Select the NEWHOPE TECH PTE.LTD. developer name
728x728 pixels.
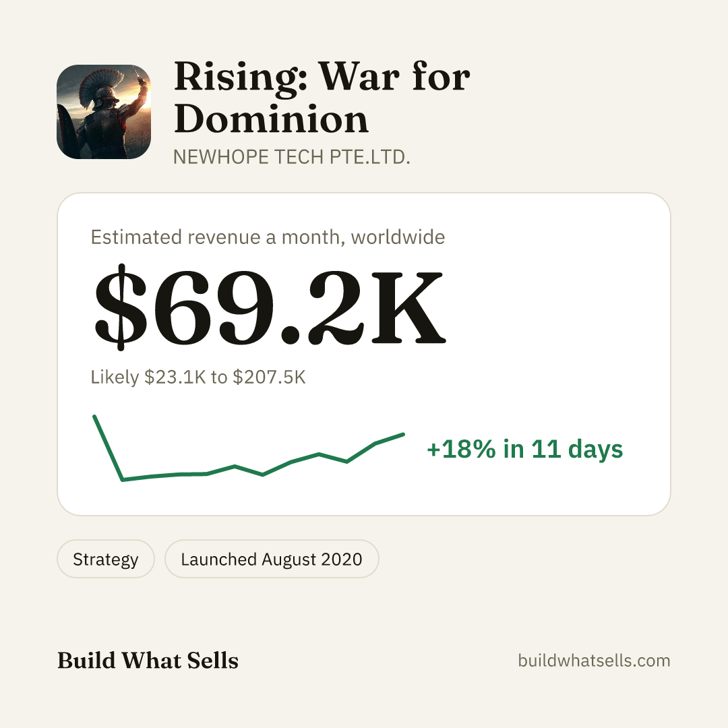pyautogui.click(x=292, y=157)
